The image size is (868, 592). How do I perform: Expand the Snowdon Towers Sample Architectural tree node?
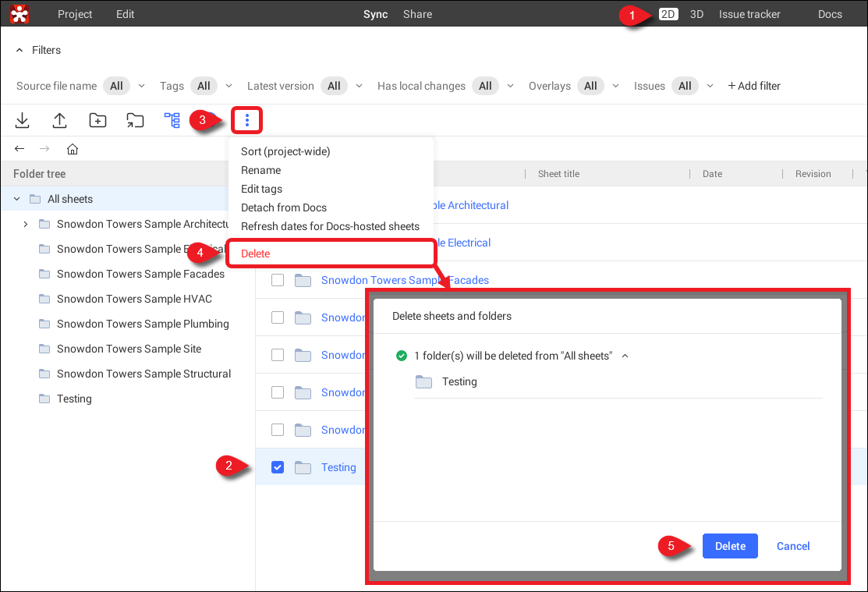coord(26,224)
